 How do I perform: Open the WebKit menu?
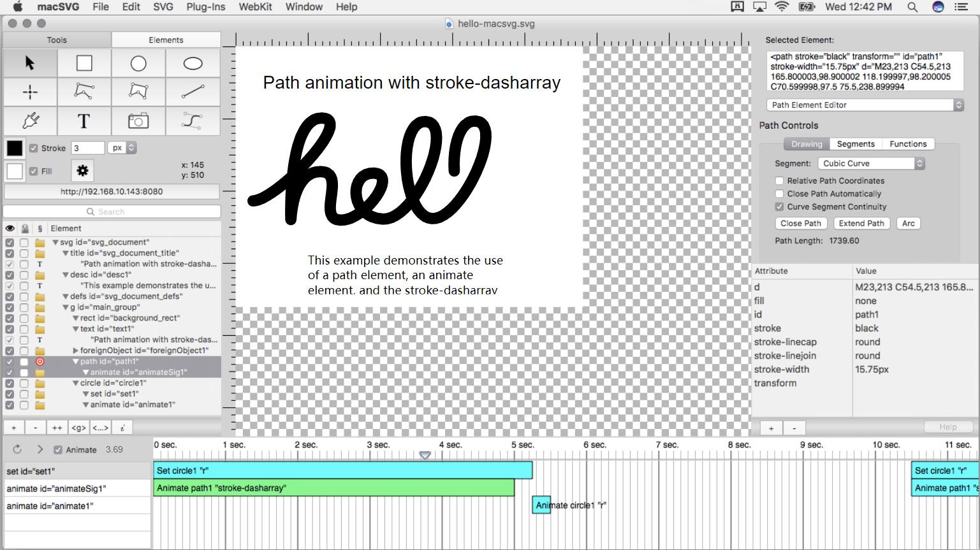pyautogui.click(x=254, y=7)
